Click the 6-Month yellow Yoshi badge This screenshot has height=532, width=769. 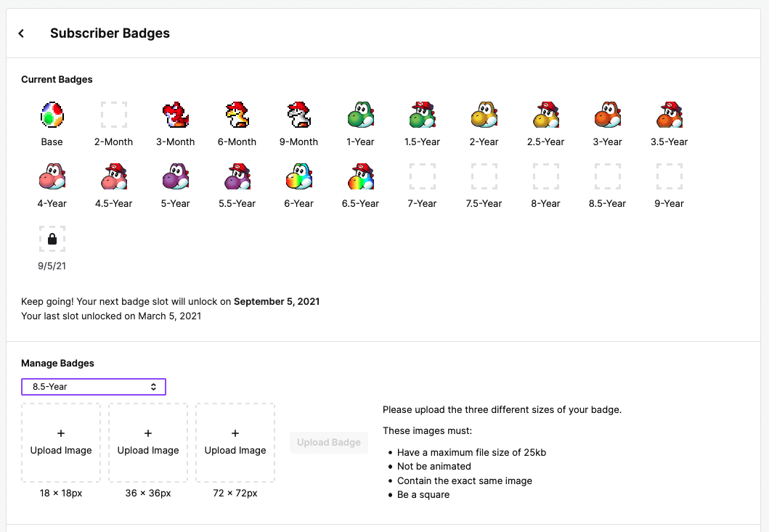(x=237, y=114)
